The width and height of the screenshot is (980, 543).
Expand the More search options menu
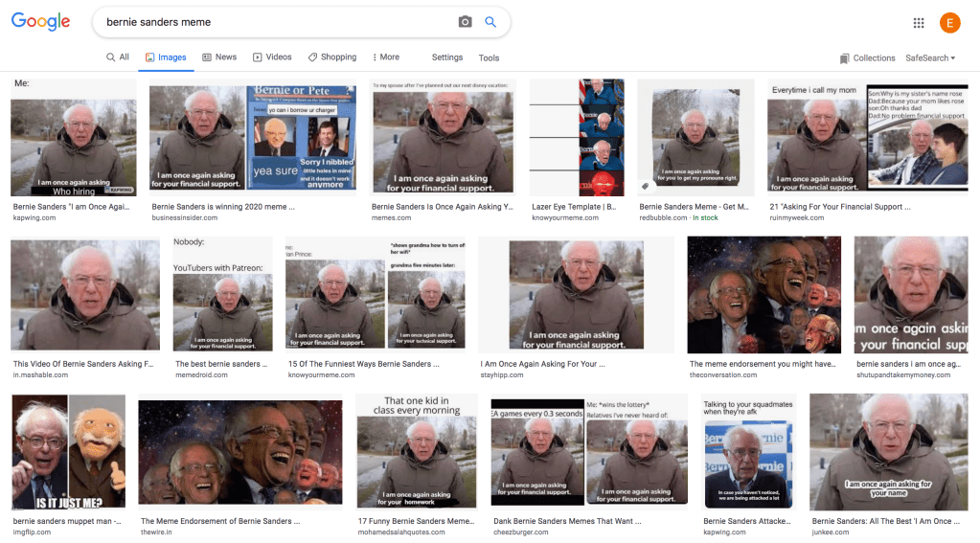385,57
